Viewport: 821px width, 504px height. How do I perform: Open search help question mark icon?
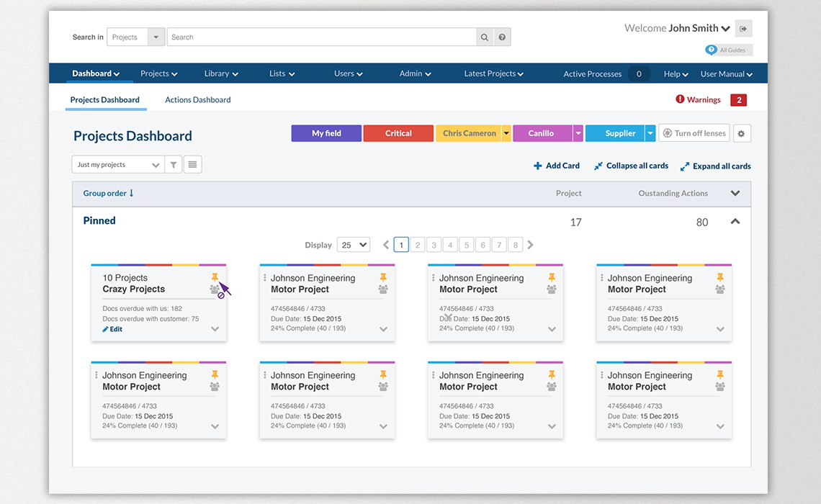tap(502, 37)
